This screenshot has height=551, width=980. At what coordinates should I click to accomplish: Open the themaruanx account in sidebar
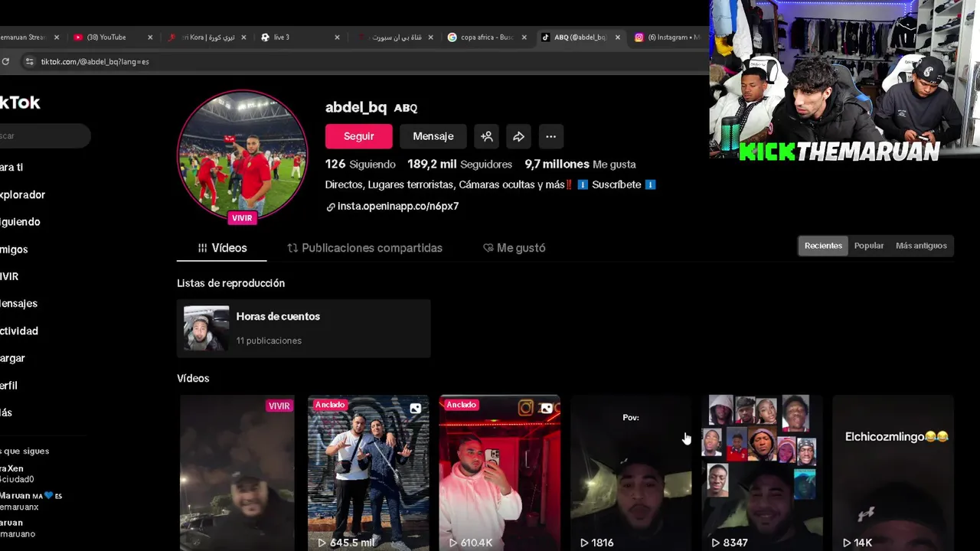click(31, 500)
